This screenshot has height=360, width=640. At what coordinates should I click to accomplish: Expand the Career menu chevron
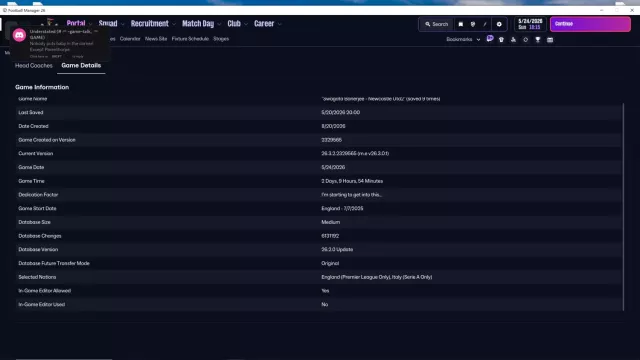tap(280, 24)
